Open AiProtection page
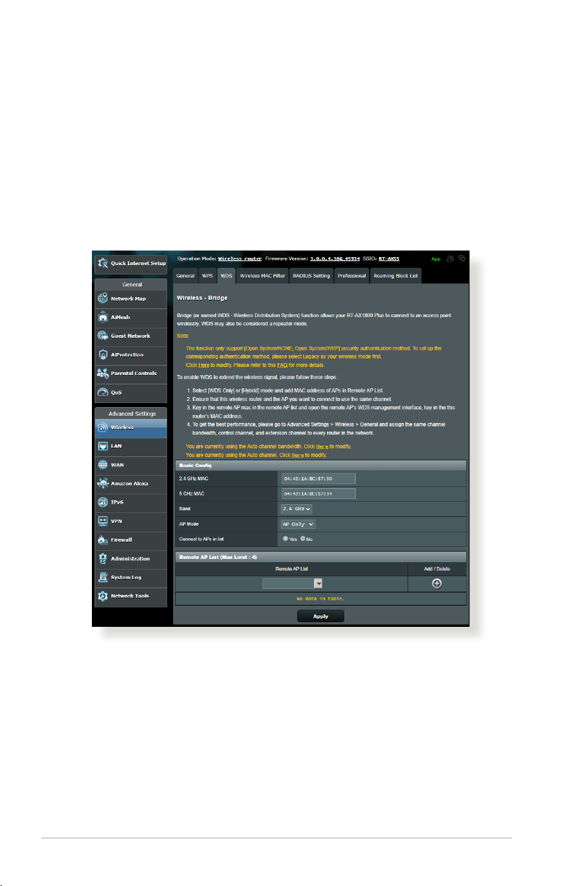The height and width of the screenshot is (886, 588). coord(131,354)
